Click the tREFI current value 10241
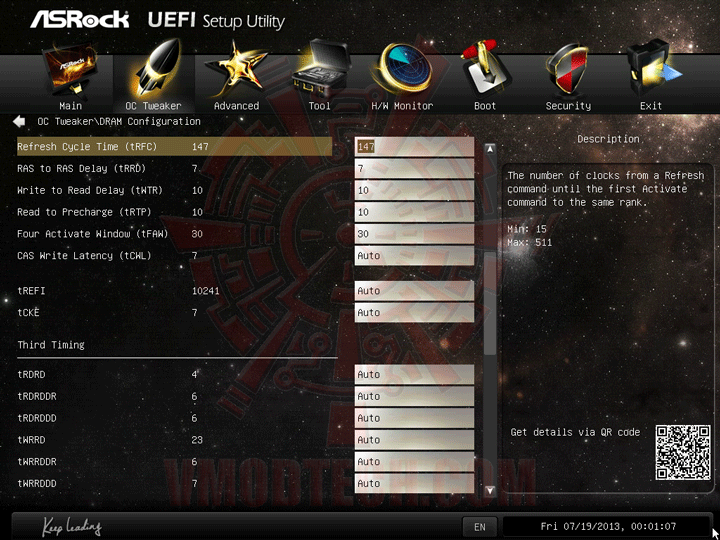This screenshot has height=540, width=720. [205, 291]
